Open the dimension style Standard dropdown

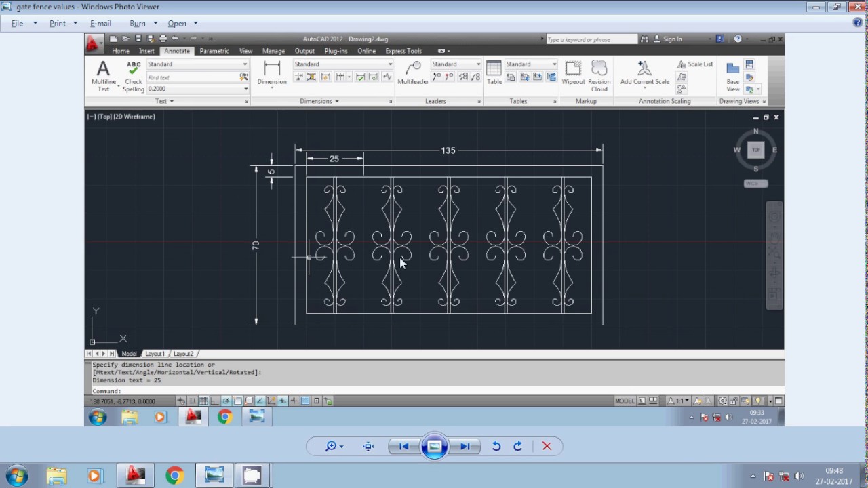click(x=343, y=64)
